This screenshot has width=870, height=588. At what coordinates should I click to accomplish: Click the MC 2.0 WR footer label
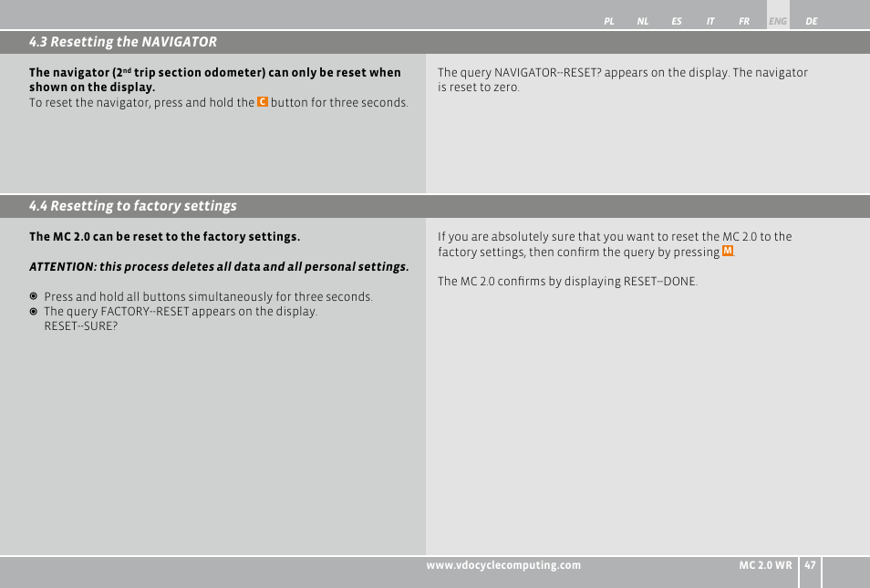(765, 565)
